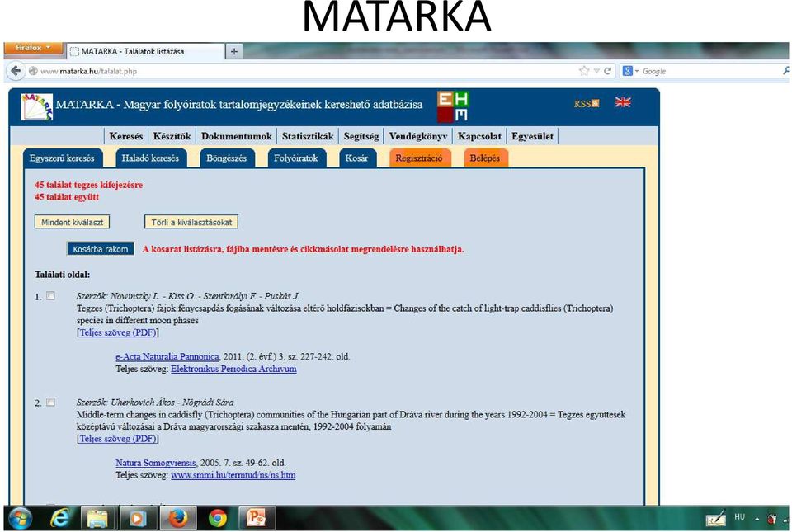Reload the page with refresh icon

click(608, 71)
